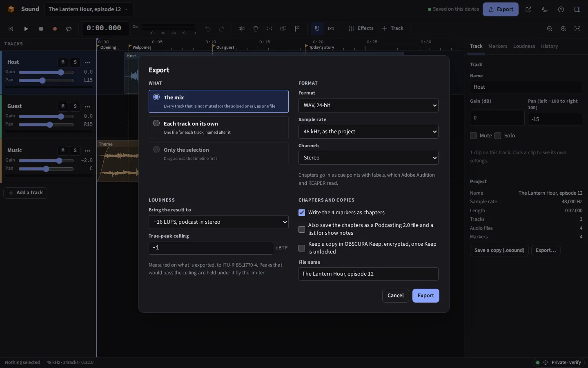Click the Export… button in Project panel
588x368 pixels.
coord(546,251)
